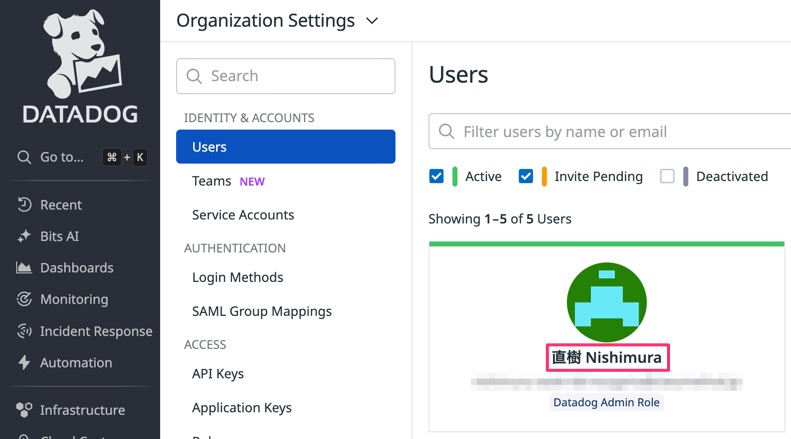Go to Incident Response section

[96, 331]
